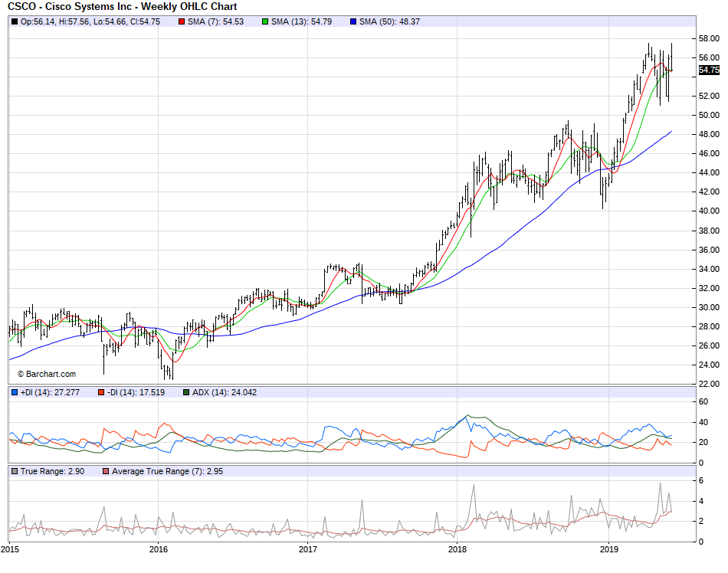The width and height of the screenshot is (728, 573).
Task: Select the 2018 label on time axis
Action: click(x=457, y=549)
